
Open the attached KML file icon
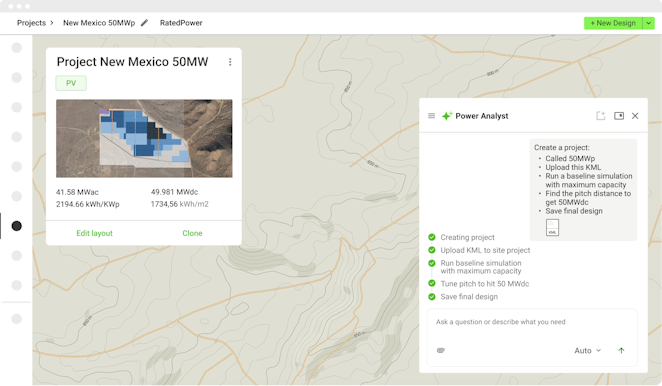click(x=552, y=227)
